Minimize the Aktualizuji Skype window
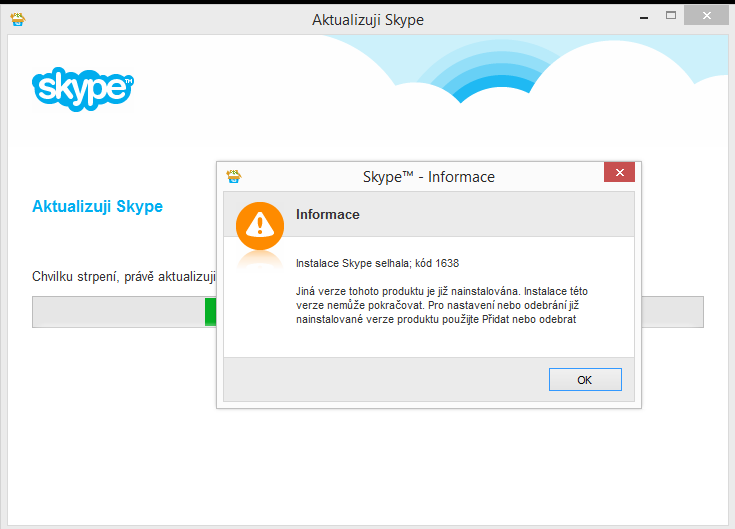 (637, 17)
